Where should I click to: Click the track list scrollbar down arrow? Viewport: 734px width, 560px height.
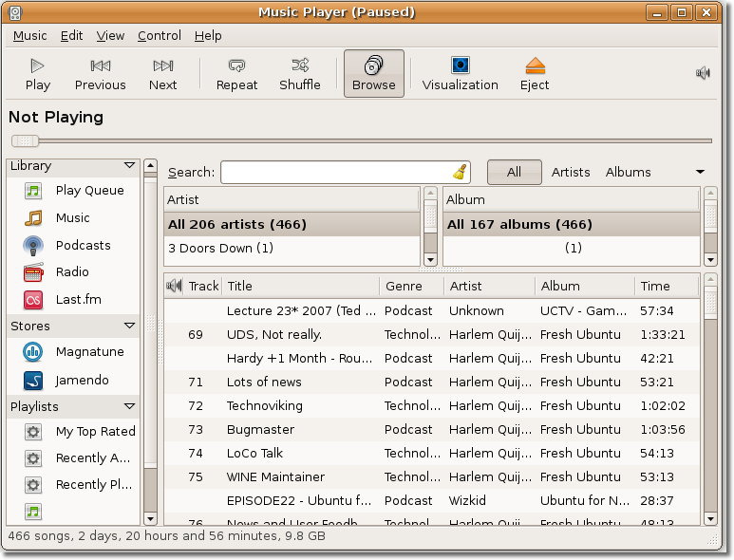click(x=710, y=519)
